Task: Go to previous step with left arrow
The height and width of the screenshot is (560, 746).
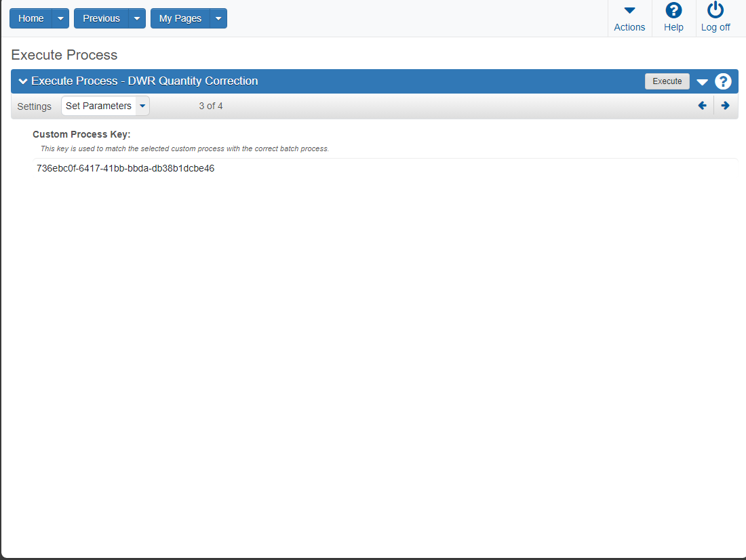Action: 702,106
